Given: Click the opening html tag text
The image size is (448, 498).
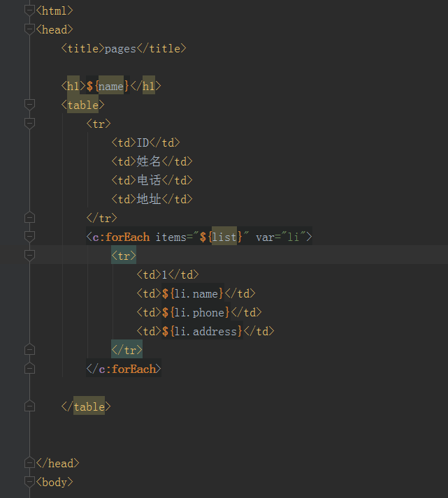Looking at the screenshot, I should pos(55,10).
